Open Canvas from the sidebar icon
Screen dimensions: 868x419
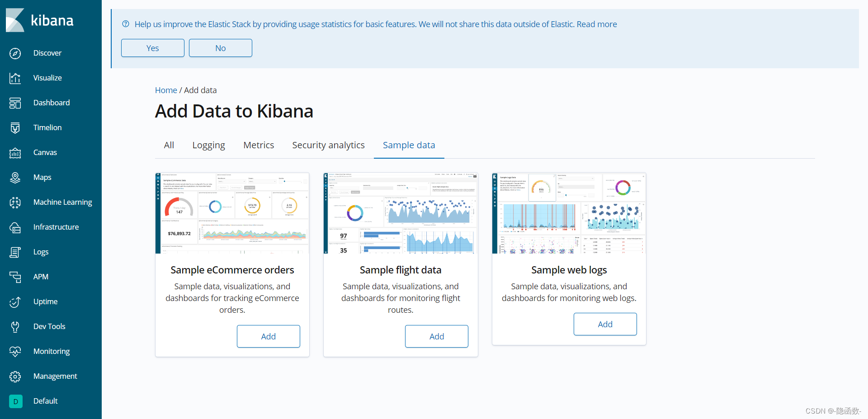[x=15, y=153]
